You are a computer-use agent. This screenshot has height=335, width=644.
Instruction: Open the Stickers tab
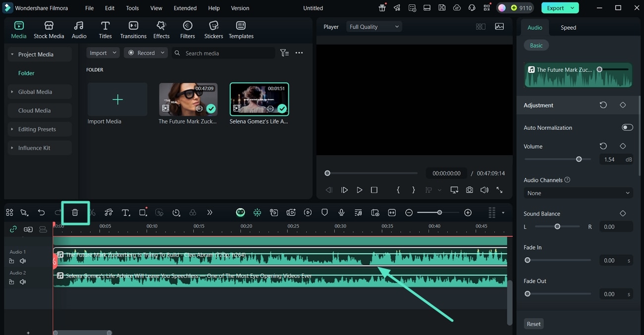click(214, 30)
